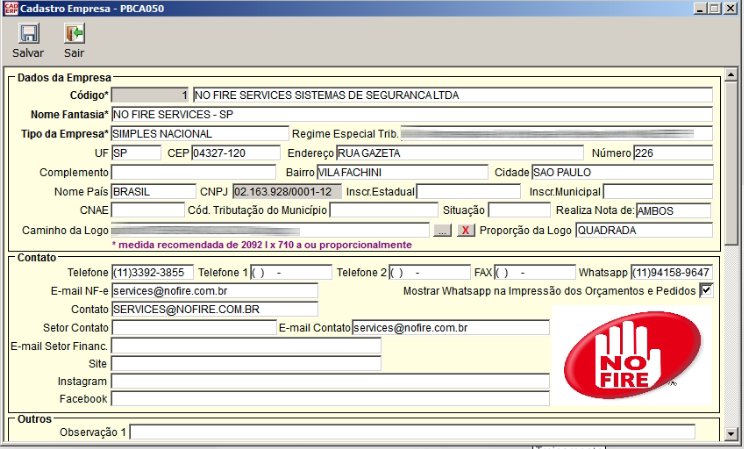Click Contato field SERVICES@NOFIRE.COM.BR

[x=214, y=309]
